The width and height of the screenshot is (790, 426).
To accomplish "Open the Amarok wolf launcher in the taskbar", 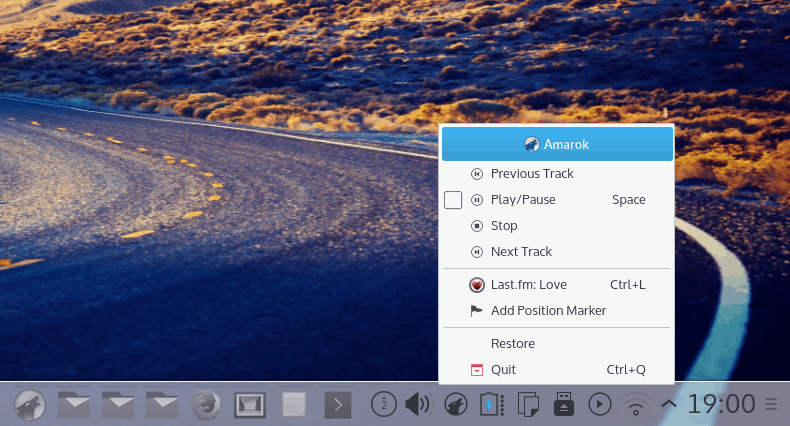I will tap(30, 404).
